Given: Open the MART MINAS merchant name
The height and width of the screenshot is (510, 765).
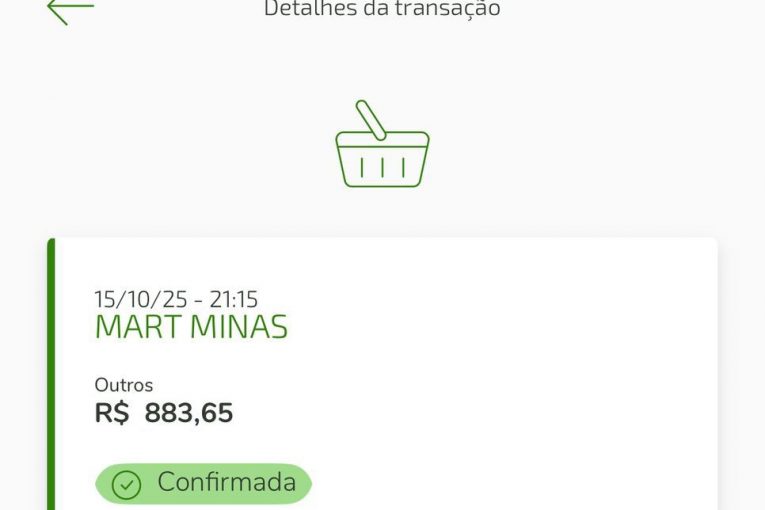Looking at the screenshot, I should click(191, 327).
